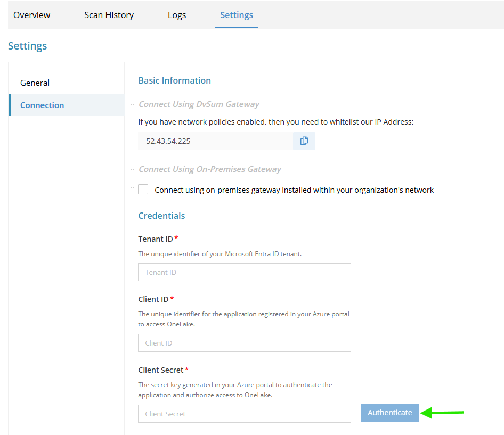Click into the Client Secret field
Image resolution: width=504 pixels, height=435 pixels.
[x=244, y=414]
